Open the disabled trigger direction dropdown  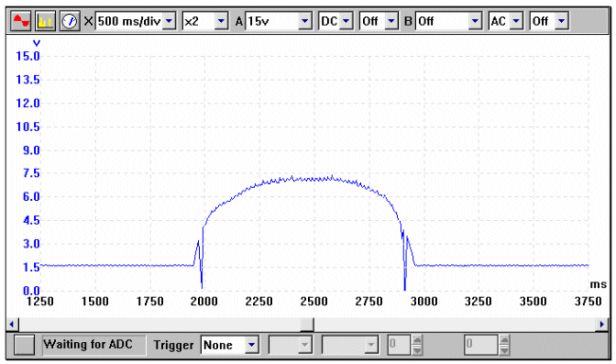tap(371, 345)
